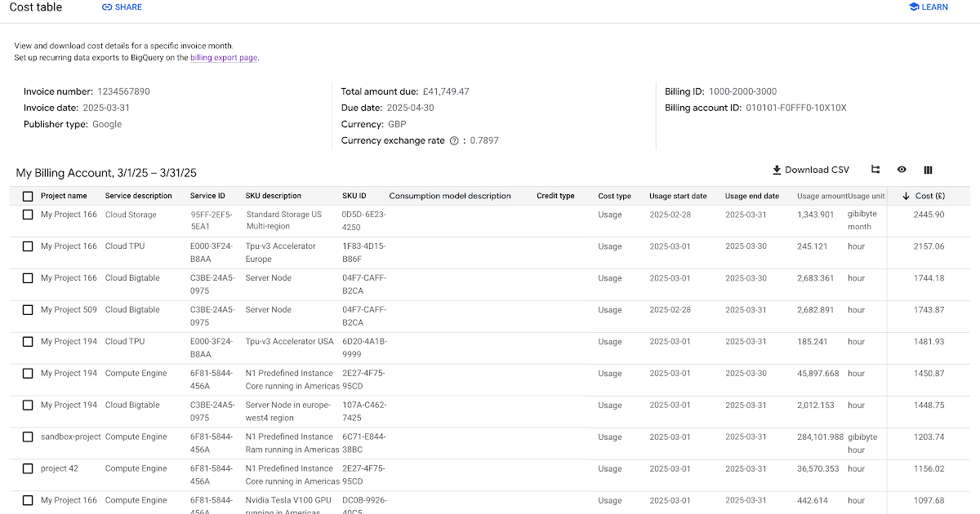Toggle the eye visibility icon
980x514 pixels.
click(x=902, y=170)
